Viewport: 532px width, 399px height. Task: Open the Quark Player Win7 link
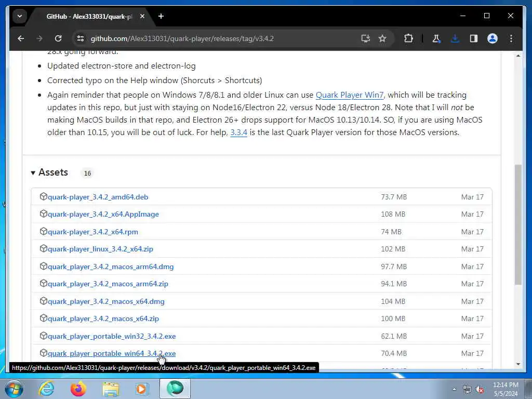pyautogui.click(x=350, y=95)
